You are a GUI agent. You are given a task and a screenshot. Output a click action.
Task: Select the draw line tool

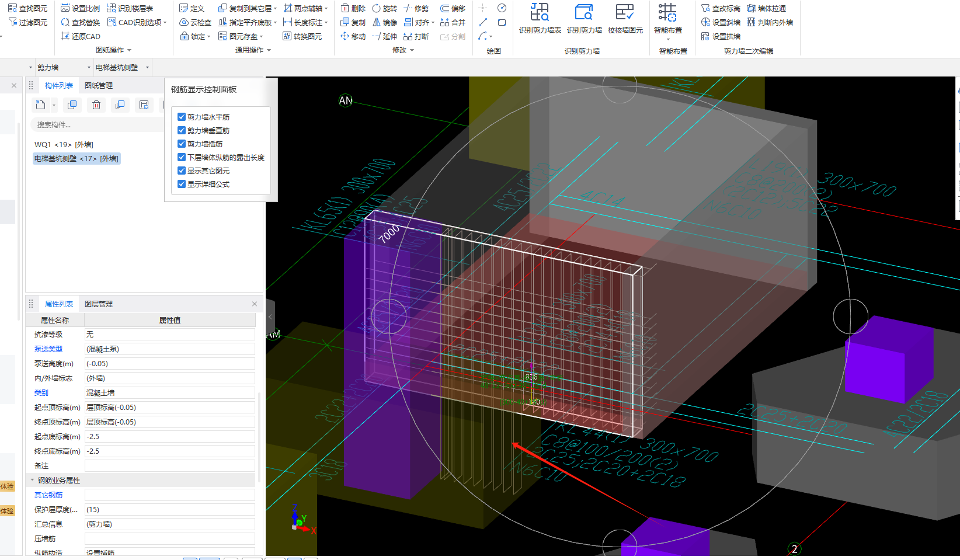(483, 22)
